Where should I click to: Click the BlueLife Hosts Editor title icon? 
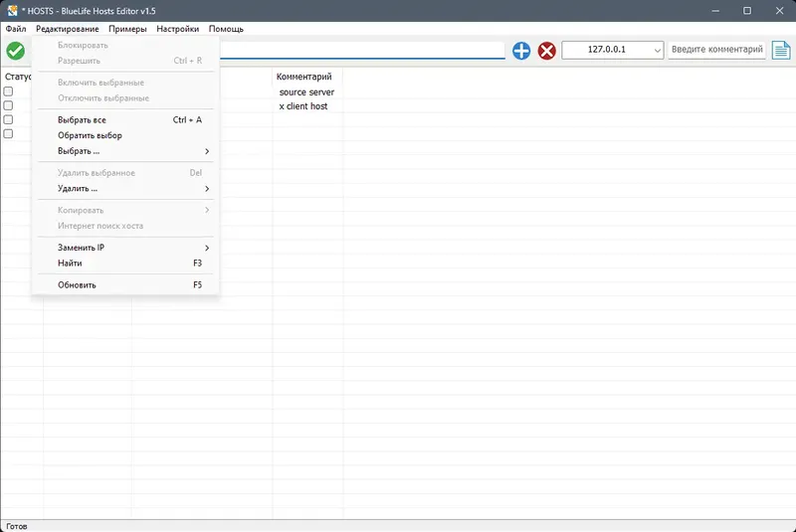12,11
